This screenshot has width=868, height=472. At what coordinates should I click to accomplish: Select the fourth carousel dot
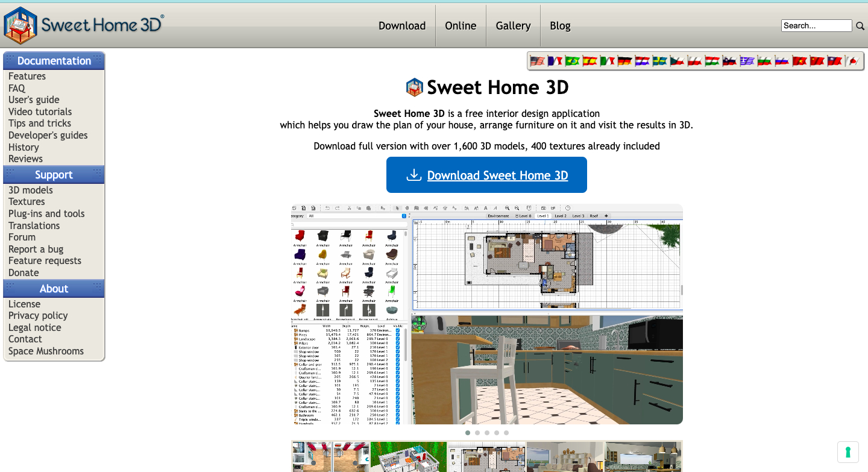pyautogui.click(x=497, y=433)
